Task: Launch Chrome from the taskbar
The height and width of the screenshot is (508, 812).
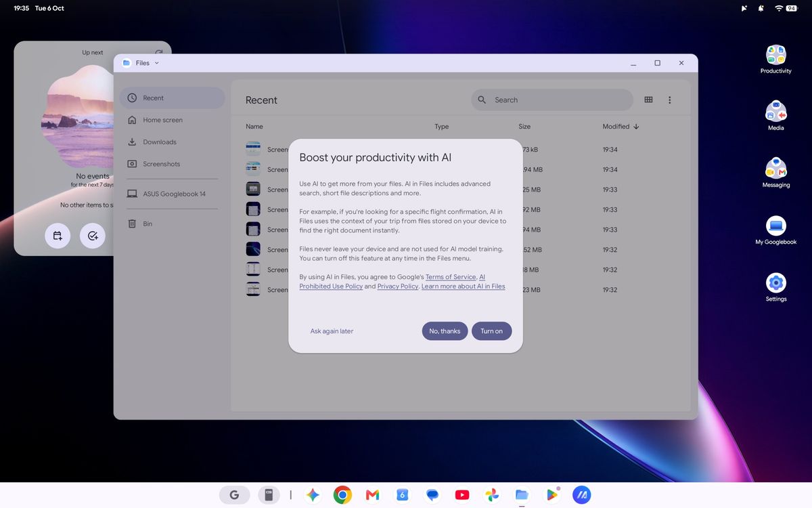Action: click(x=342, y=495)
